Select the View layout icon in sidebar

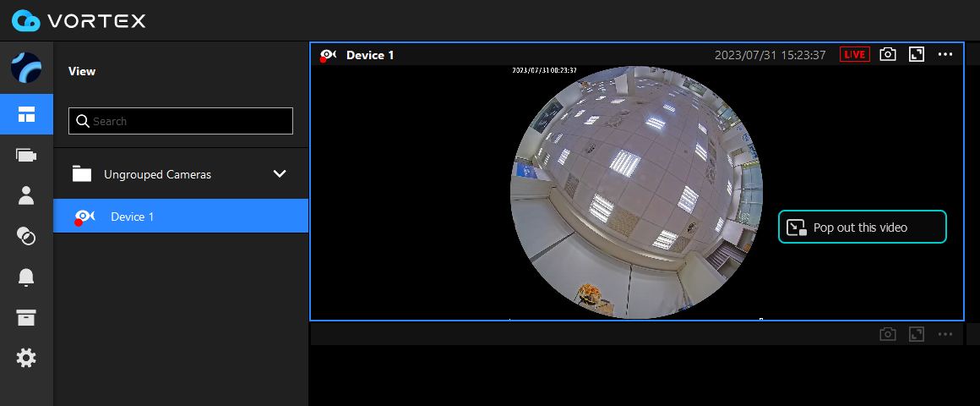click(26, 114)
